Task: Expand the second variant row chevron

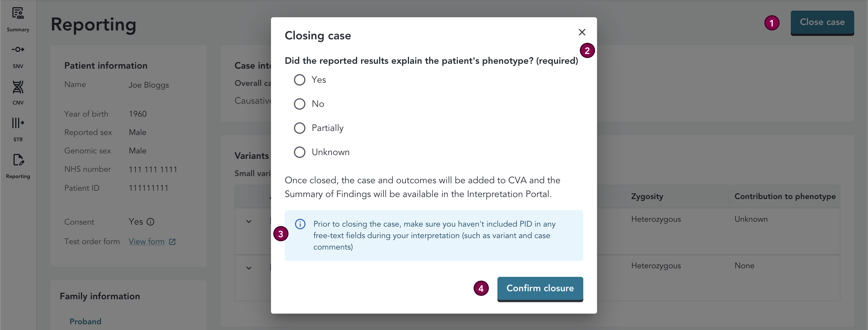Action: coord(249,268)
